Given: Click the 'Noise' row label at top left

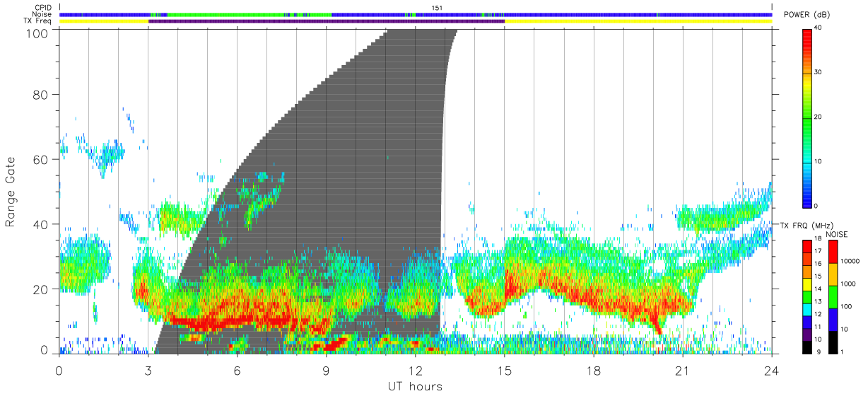Looking at the screenshot, I should [x=43, y=14].
